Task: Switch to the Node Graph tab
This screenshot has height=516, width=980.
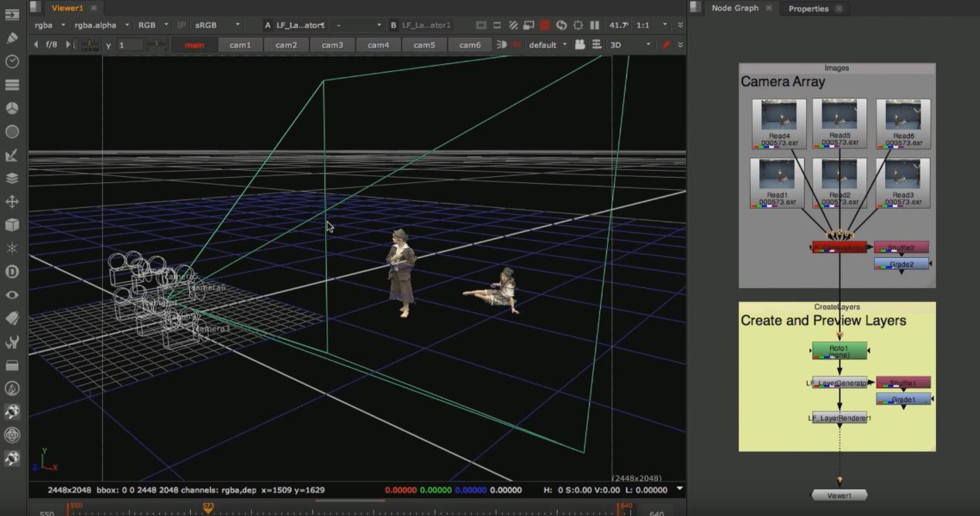Action: pyautogui.click(x=736, y=8)
